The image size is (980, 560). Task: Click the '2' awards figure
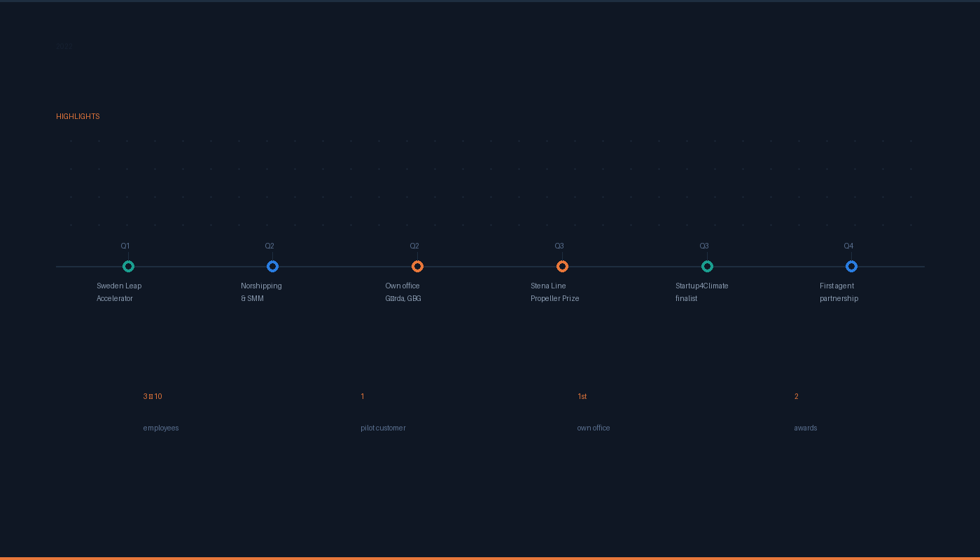(x=797, y=396)
